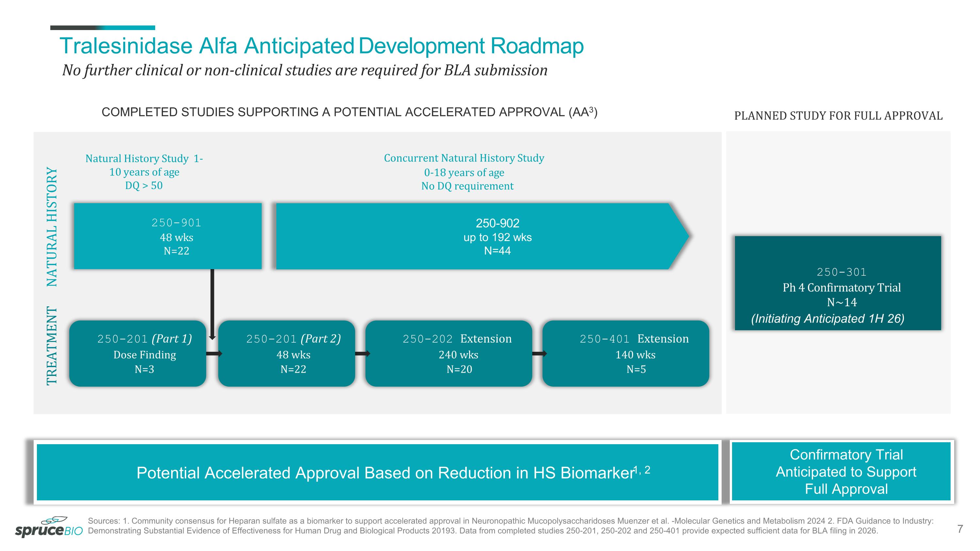Click the 250-201 Part 2 box
980x551 pixels.
click(x=286, y=354)
